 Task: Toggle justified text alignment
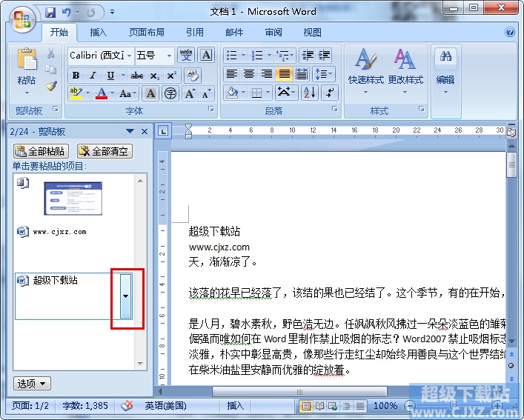[x=284, y=74]
